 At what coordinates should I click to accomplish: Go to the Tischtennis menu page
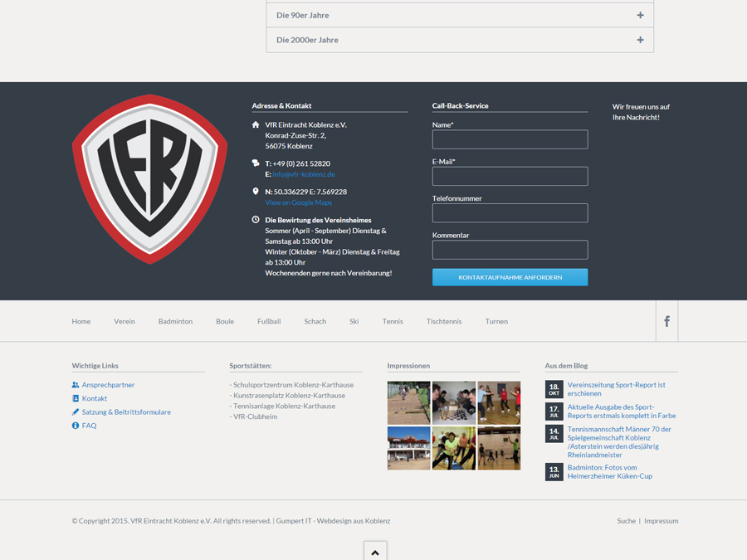point(444,321)
